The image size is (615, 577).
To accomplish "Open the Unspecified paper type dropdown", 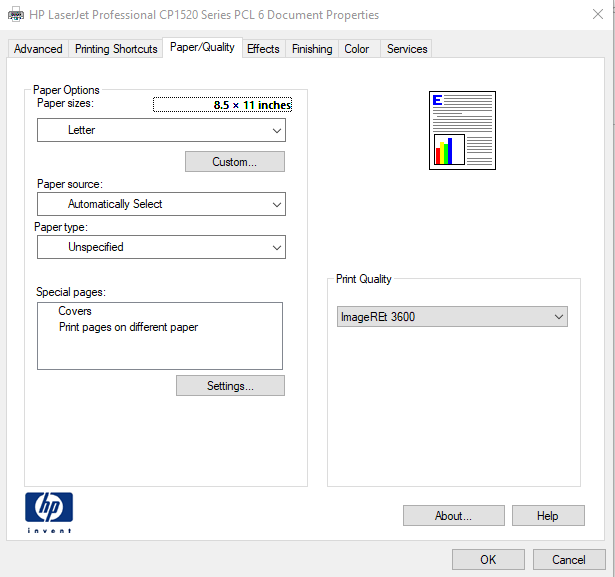I will click(161, 247).
